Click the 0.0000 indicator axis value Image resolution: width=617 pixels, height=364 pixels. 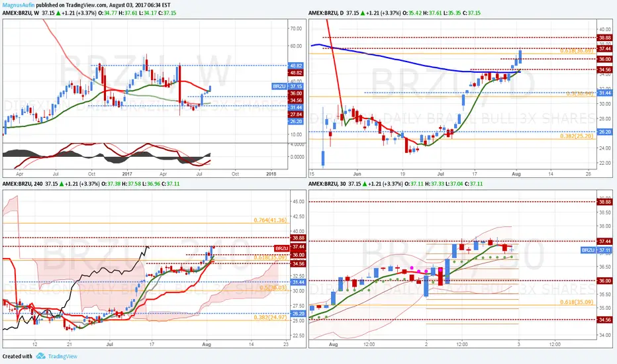pos(297,157)
